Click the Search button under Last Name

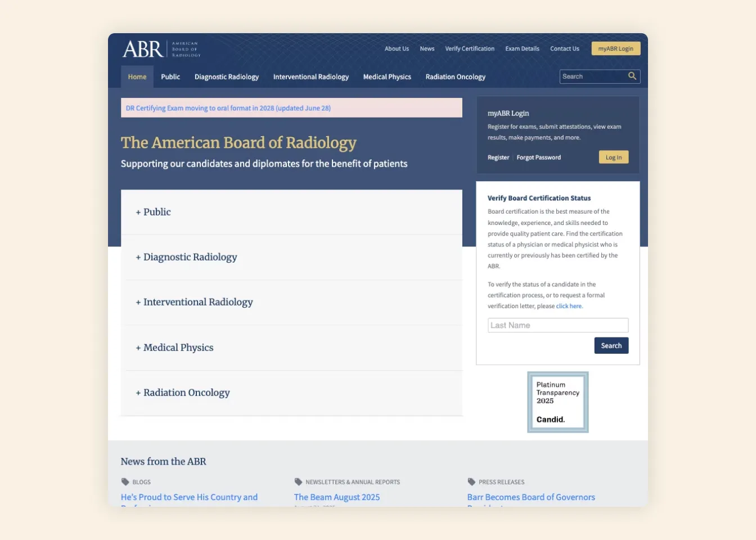click(611, 345)
